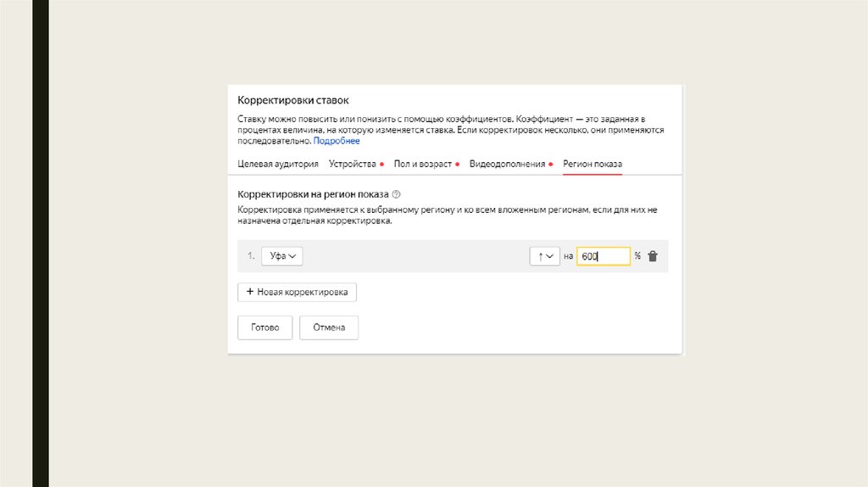Go to the Пол и возраст tab
The width and height of the screenshot is (868, 487).
click(422, 164)
